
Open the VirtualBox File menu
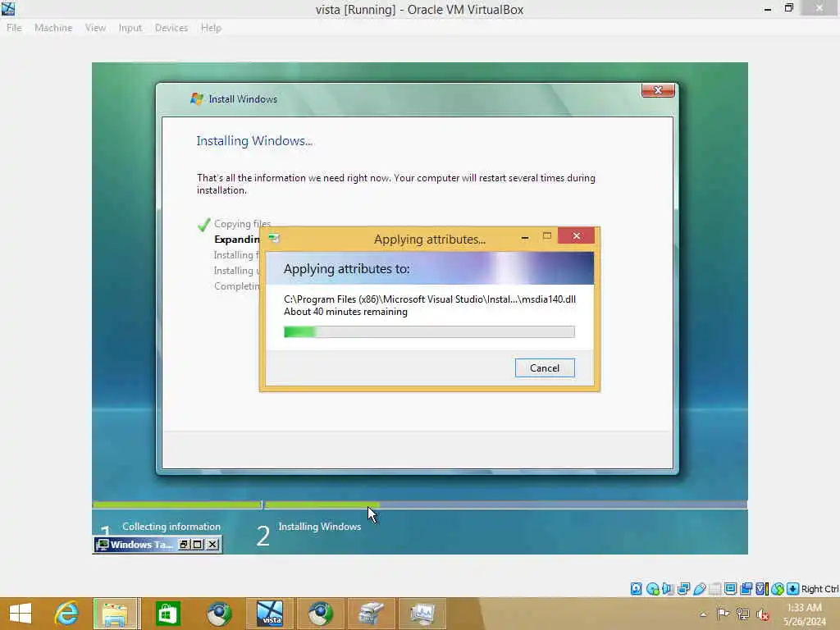(x=14, y=28)
